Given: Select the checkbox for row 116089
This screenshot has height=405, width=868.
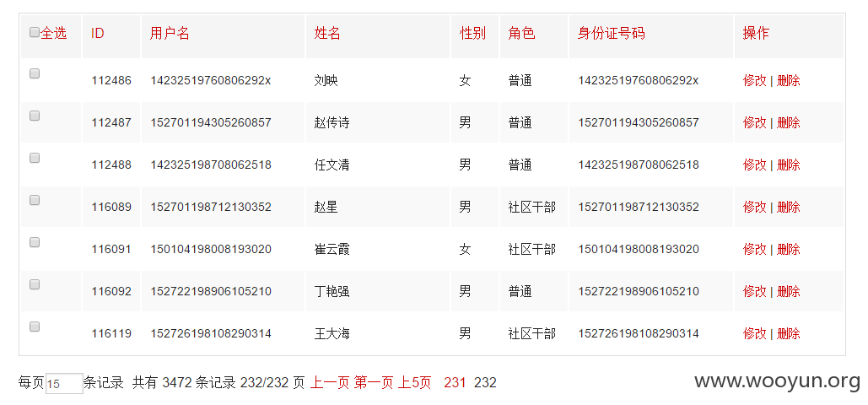Looking at the screenshot, I should click(35, 200).
